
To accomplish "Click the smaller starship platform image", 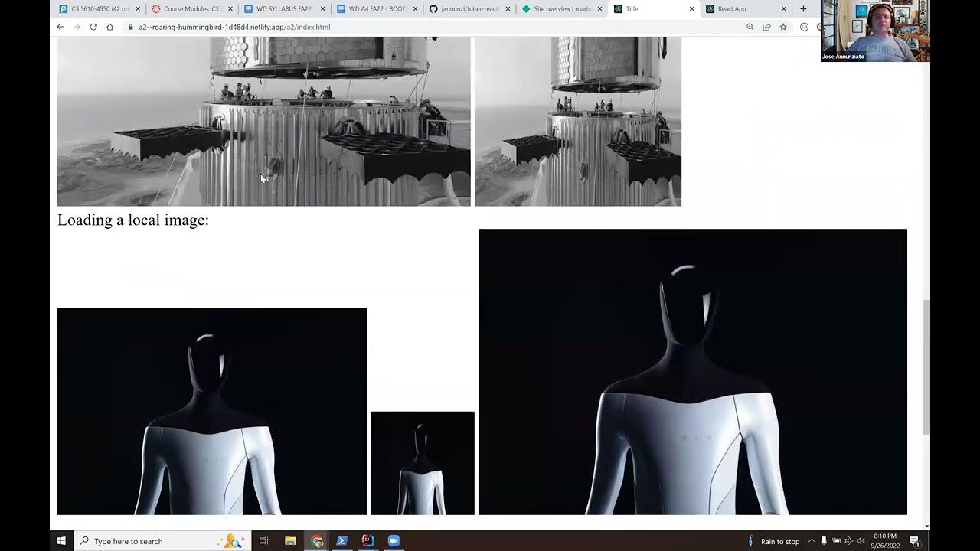I will (578, 121).
